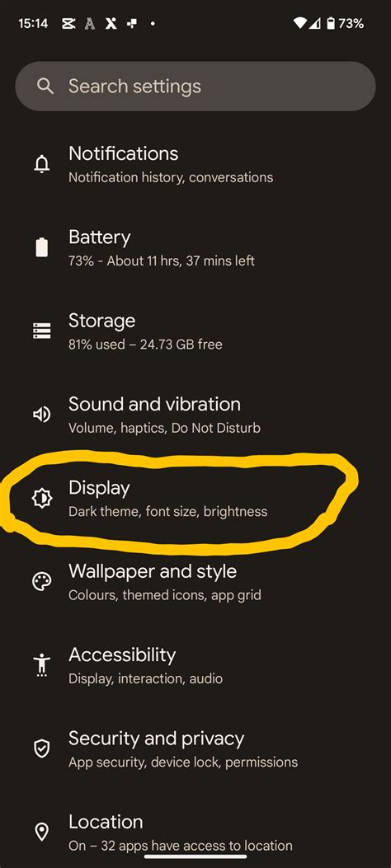Image resolution: width=391 pixels, height=868 pixels.
Task: Tap the Sound and vibration speaker icon
Action: tap(42, 414)
